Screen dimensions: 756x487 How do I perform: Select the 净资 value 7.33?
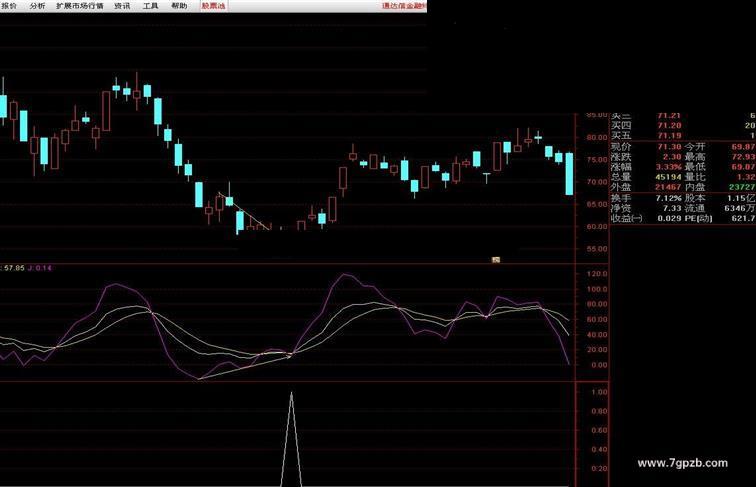point(672,208)
